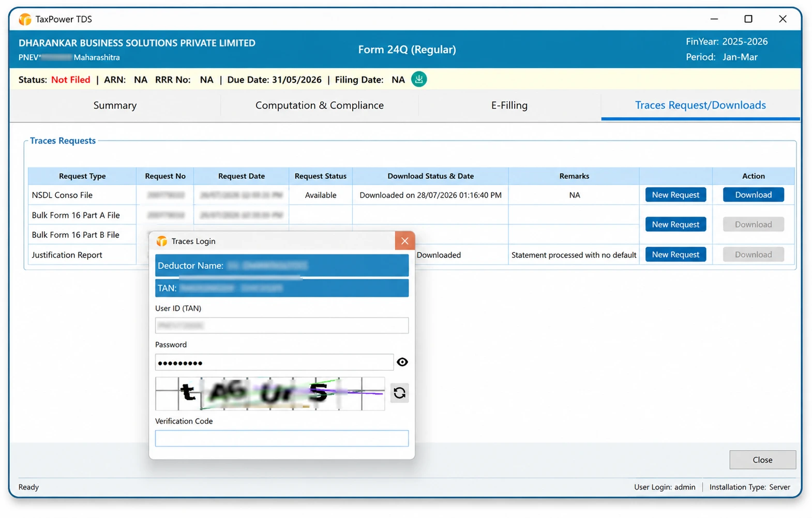
Task: Click the 'Request Date' column header
Action: [241, 176]
